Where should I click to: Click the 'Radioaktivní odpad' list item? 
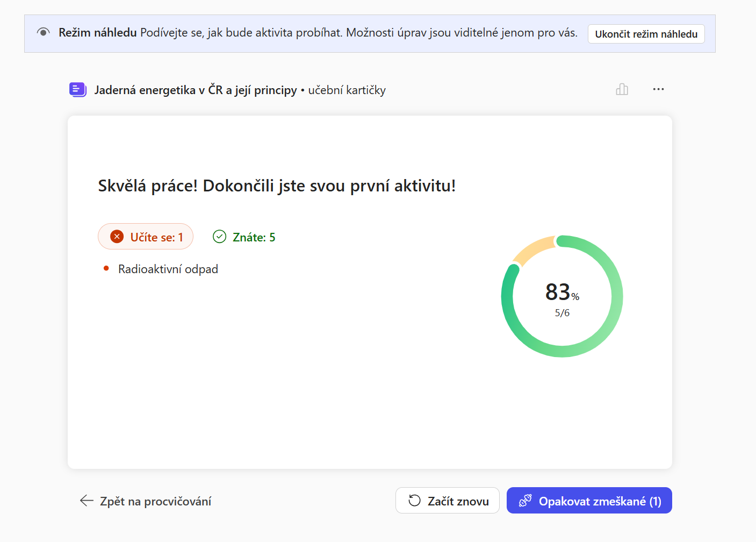click(168, 269)
